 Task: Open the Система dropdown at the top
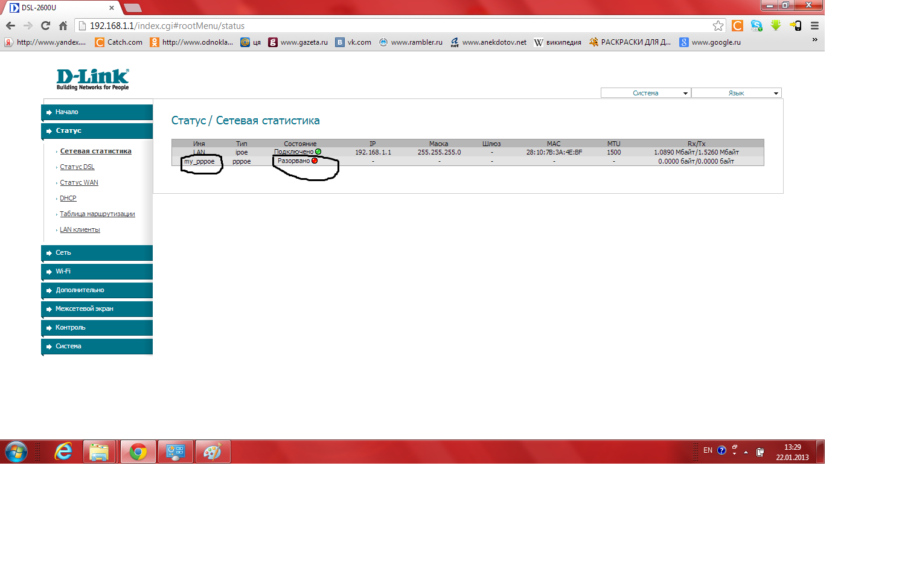tap(645, 93)
